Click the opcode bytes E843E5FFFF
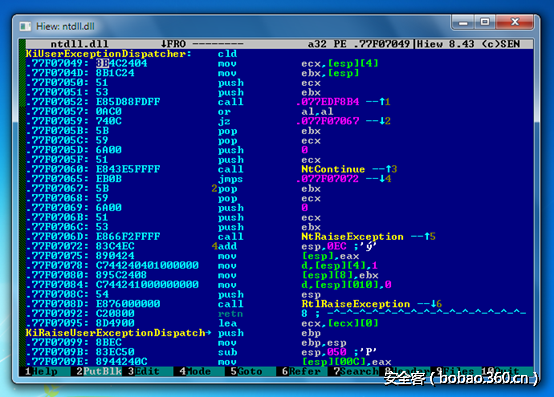Screen dimensions: 554x397 [128, 169]
